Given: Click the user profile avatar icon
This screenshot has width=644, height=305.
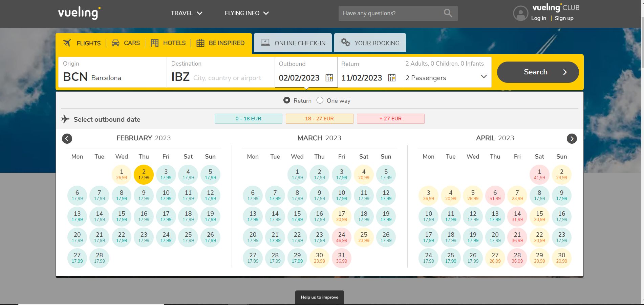Looking at the screenshot, I should point(520,14).
